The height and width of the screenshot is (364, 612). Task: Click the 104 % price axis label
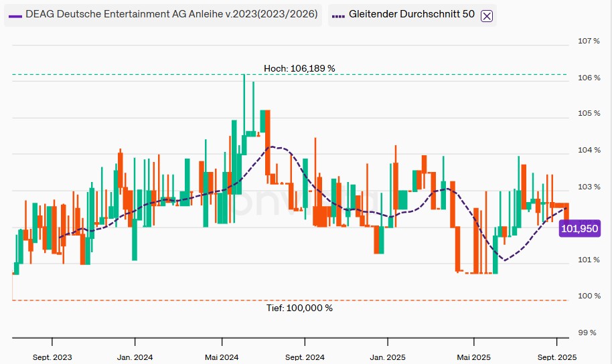[589, 150]
